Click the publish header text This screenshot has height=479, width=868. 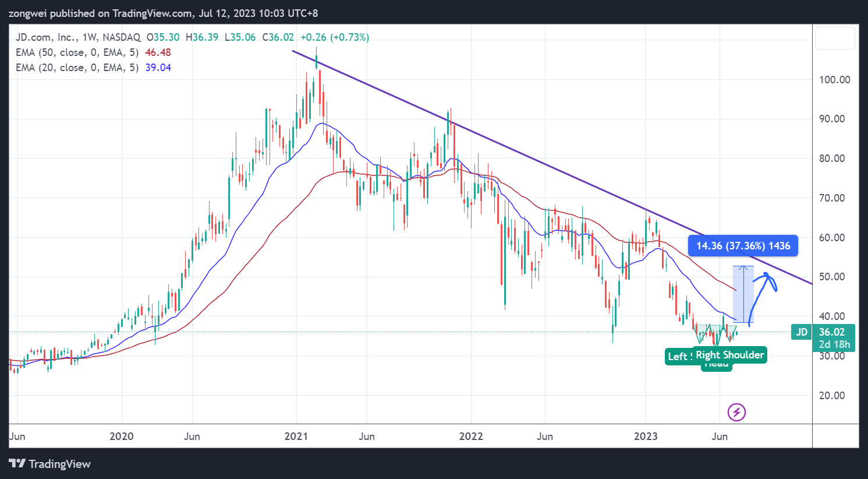click(x=164, y=13)
